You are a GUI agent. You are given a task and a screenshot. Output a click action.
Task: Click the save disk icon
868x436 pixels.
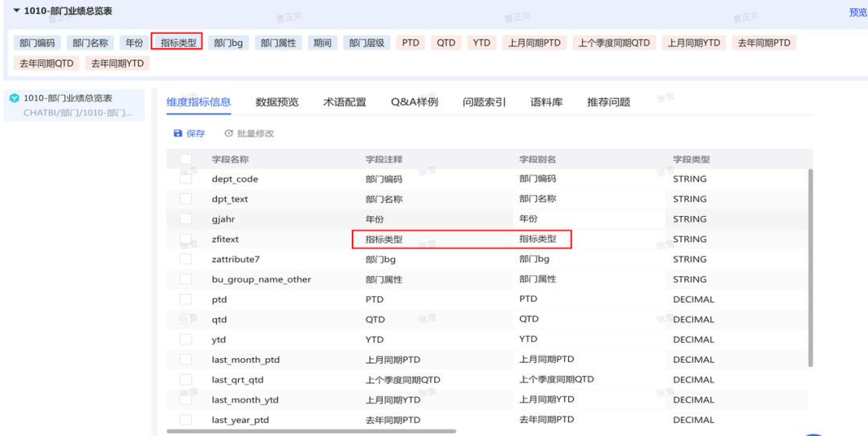(x=178, y=133)
